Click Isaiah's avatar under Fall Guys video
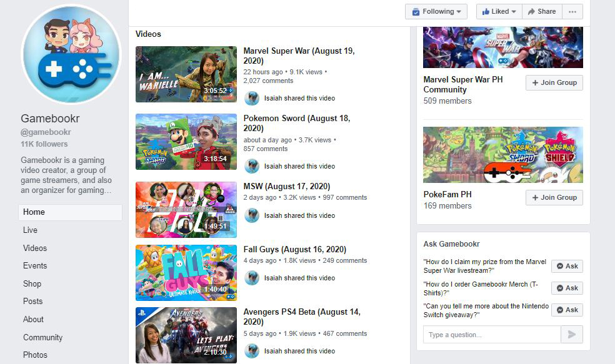 click(x=252, y=278)
